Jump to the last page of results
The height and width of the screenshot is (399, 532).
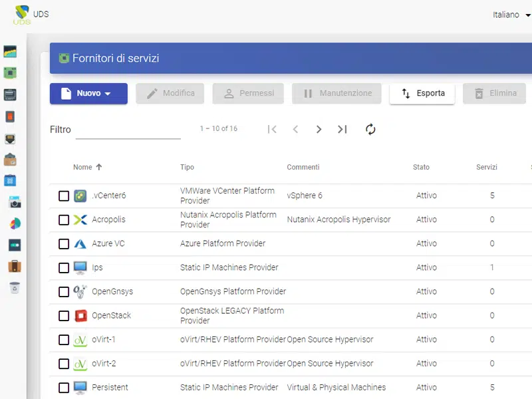[x=342, y=130]
